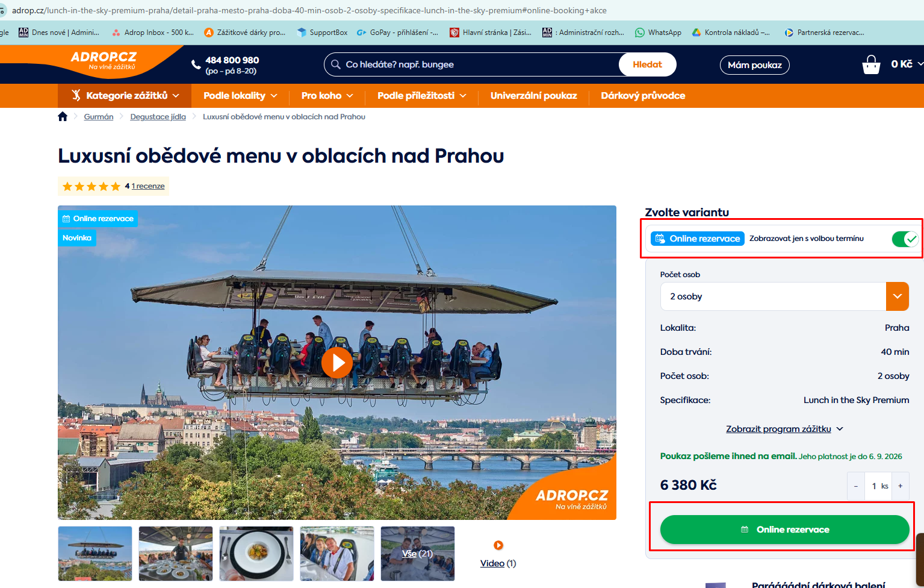Open the Podle lokality menu

(240, 96)
